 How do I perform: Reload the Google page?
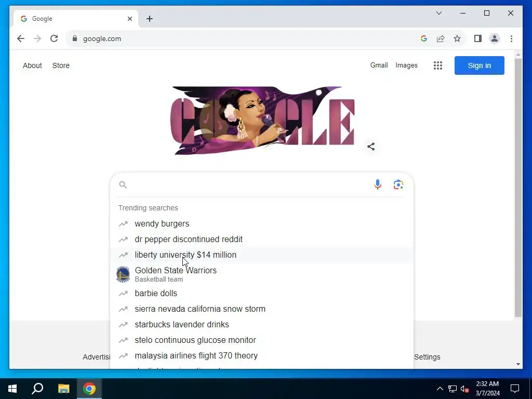(54, 38)
